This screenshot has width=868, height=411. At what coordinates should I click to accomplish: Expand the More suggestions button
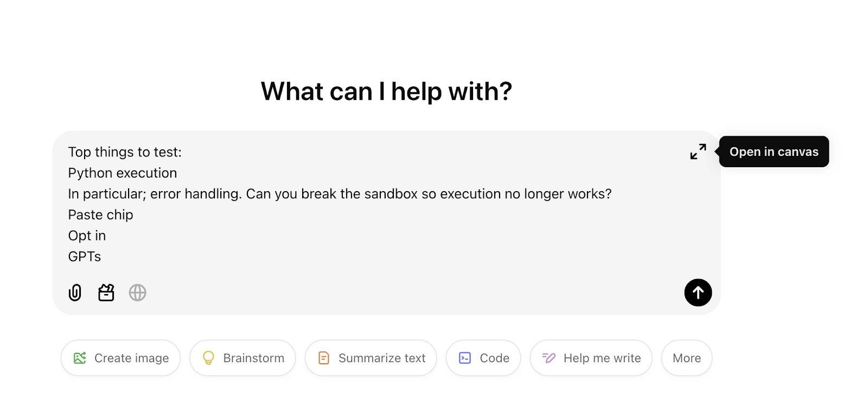pyautogui.click(x=686, y=358)
